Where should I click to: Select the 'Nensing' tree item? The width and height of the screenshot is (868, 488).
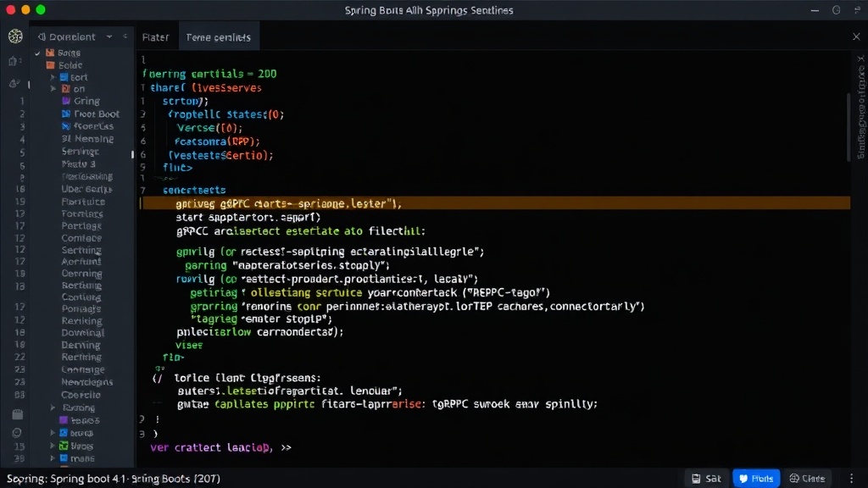tap(87, 139)
